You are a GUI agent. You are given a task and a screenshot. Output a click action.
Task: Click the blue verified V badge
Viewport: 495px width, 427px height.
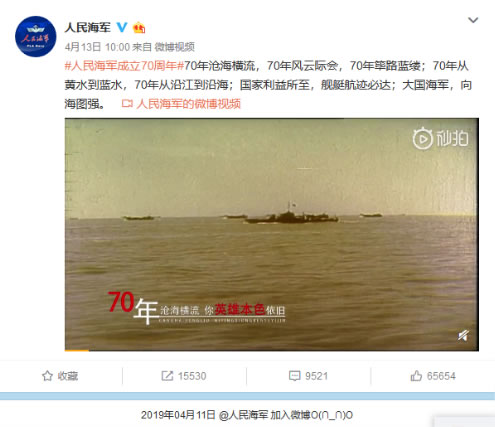tap(122, 27)
